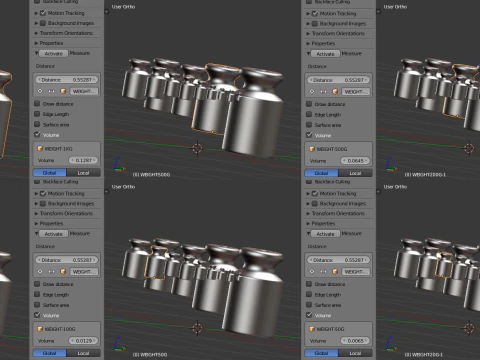480x360 pixels.
Task: Select Global tab in WEIGHT-1KG panel
Action: [x=50, y=173]
